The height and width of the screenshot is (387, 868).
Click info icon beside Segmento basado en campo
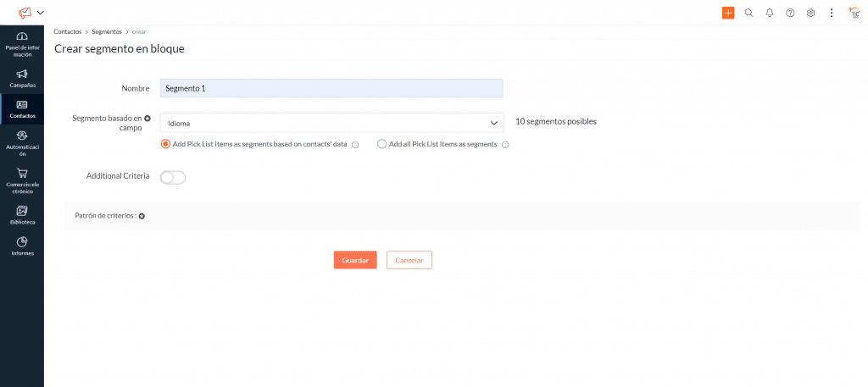coord(147,118)
